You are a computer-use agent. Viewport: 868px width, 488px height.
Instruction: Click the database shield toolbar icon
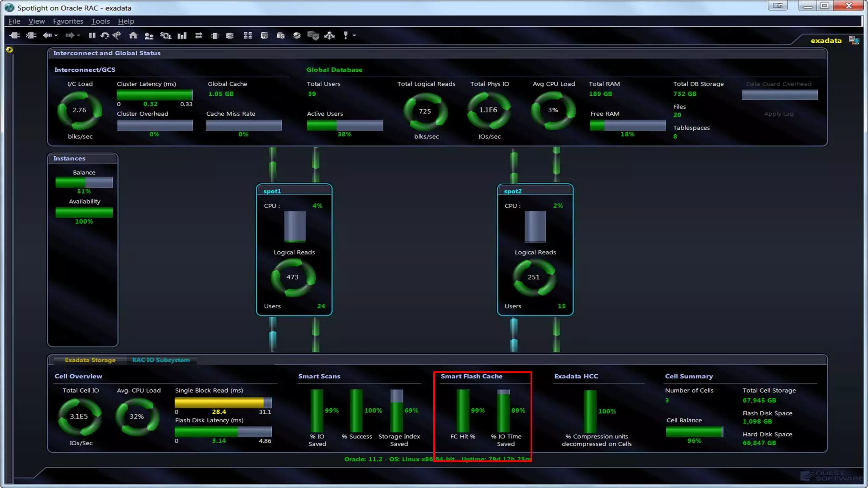click(313, 36)
